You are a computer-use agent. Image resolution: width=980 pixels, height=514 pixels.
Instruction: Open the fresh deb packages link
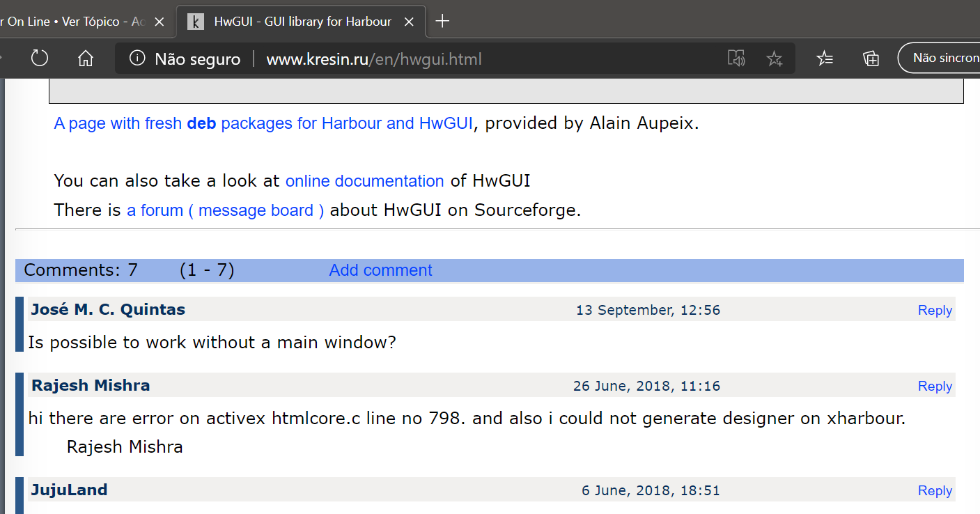263,123
